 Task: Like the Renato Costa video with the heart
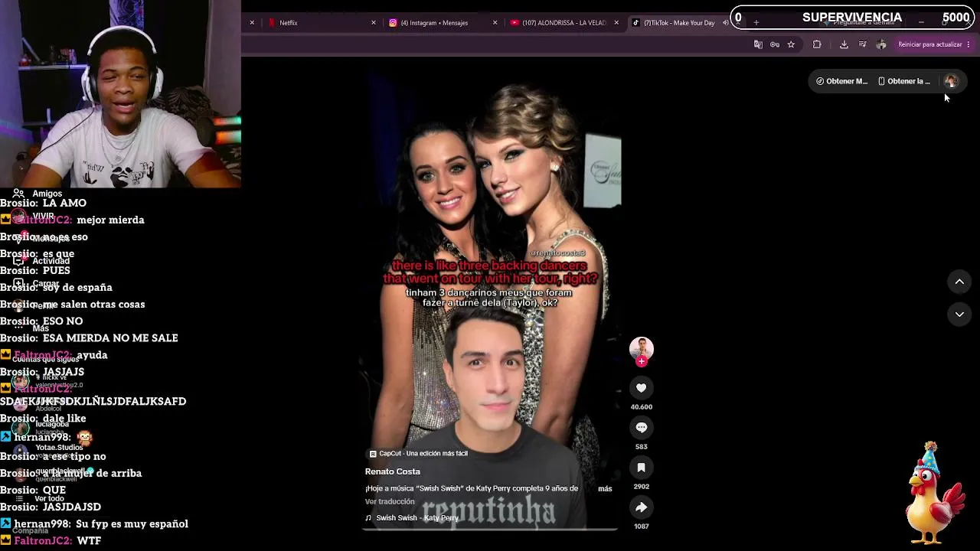(642, 388)
